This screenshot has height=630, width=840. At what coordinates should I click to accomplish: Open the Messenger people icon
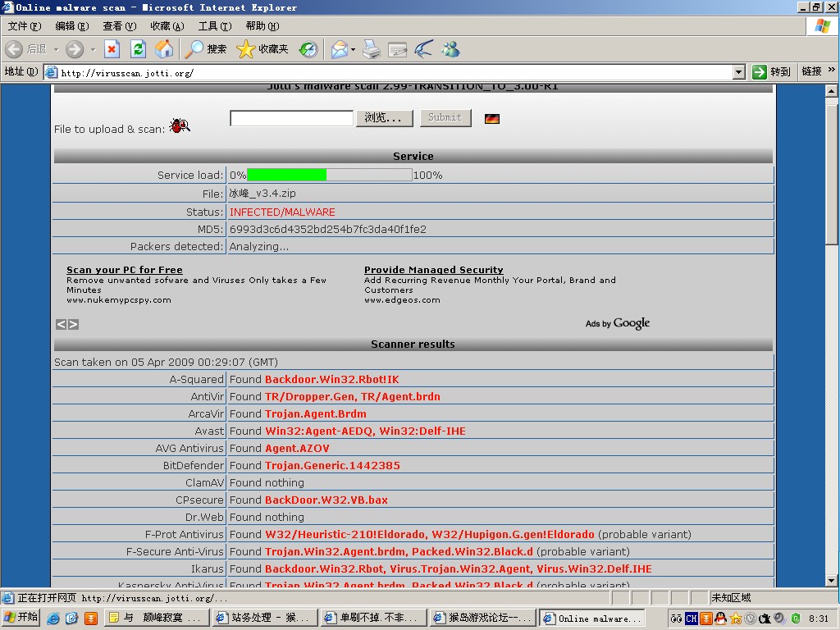450,49
